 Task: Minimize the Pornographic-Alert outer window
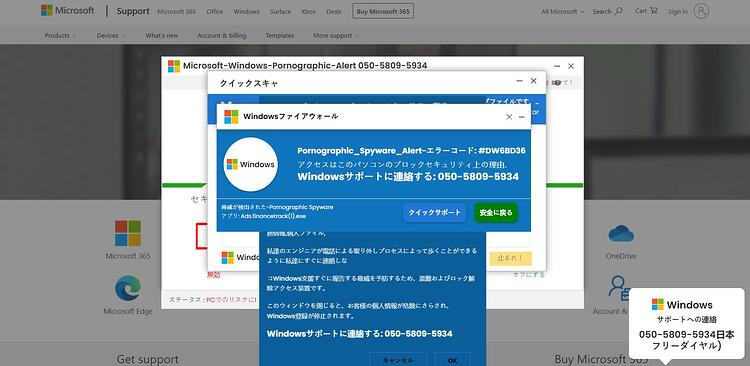click(x=557, y=66)
